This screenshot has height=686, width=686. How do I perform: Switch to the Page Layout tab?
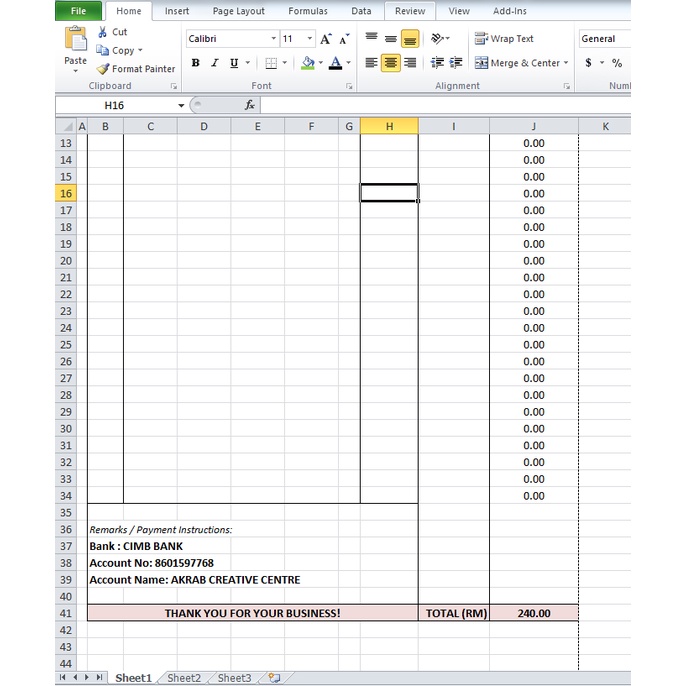coord(238,11)
